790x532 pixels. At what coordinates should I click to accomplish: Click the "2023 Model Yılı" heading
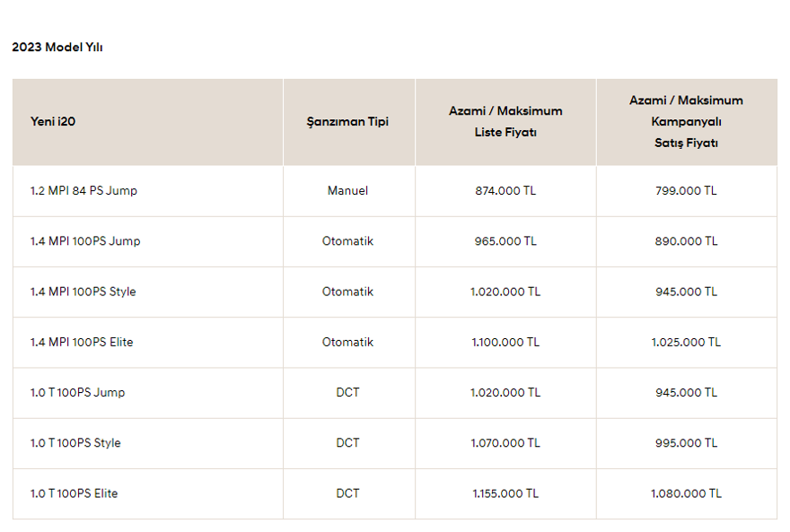pos(57,48)
